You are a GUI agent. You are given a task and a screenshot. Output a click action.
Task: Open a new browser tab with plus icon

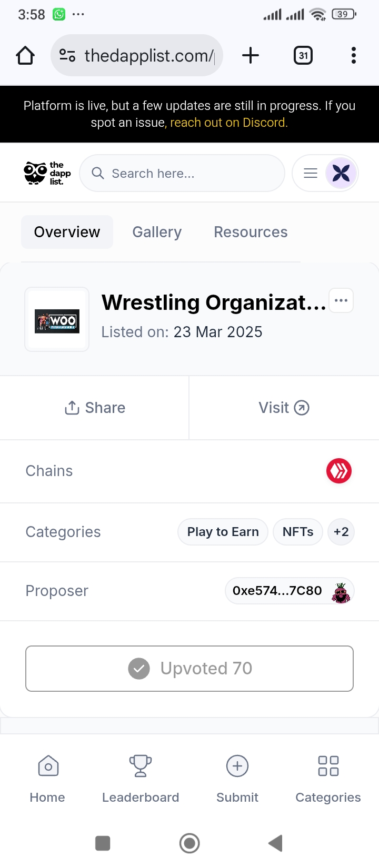tap(251, 55)
